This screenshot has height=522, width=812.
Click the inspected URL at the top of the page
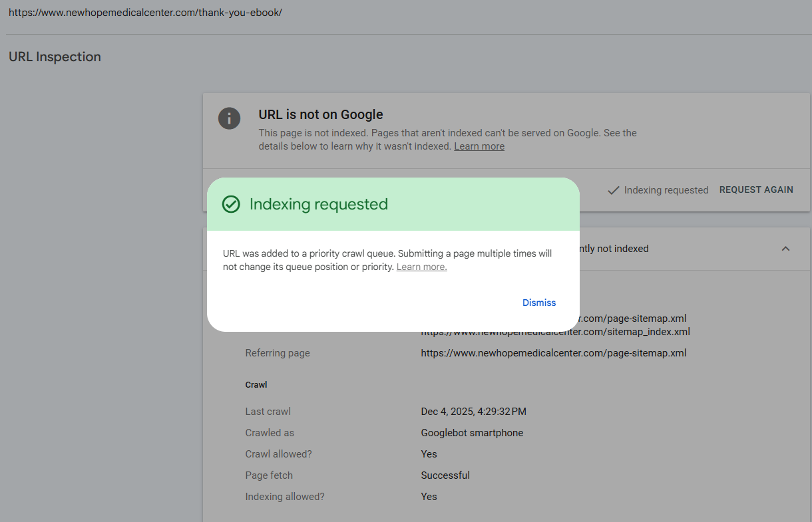coord(145,13)
